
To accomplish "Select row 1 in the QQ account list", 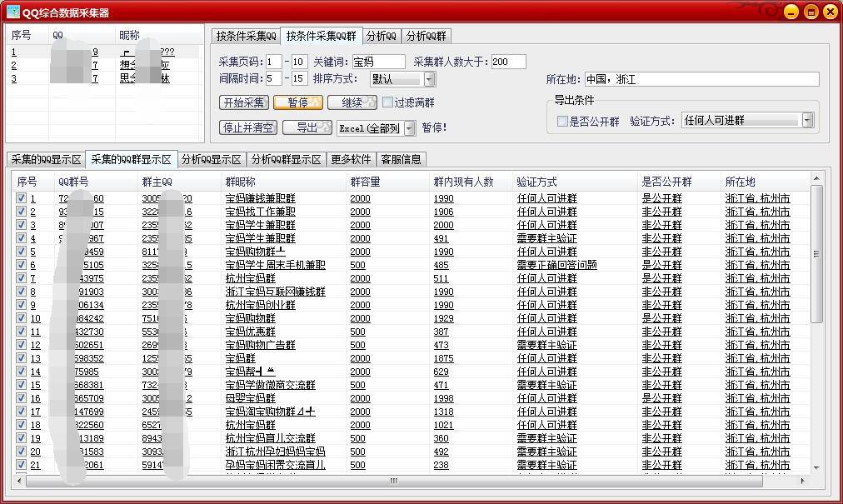I will pos(104,52).
